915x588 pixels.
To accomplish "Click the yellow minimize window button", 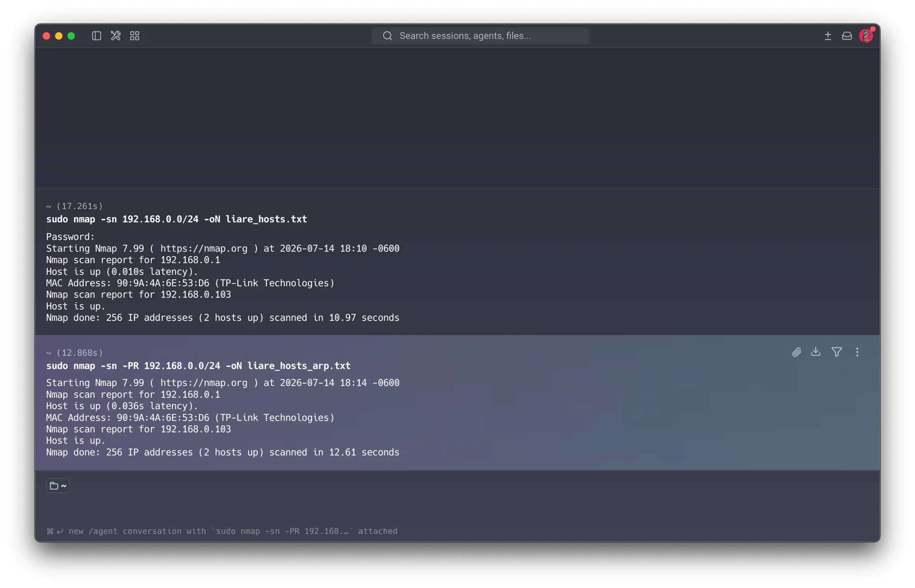I will click(x=59, y=36).
